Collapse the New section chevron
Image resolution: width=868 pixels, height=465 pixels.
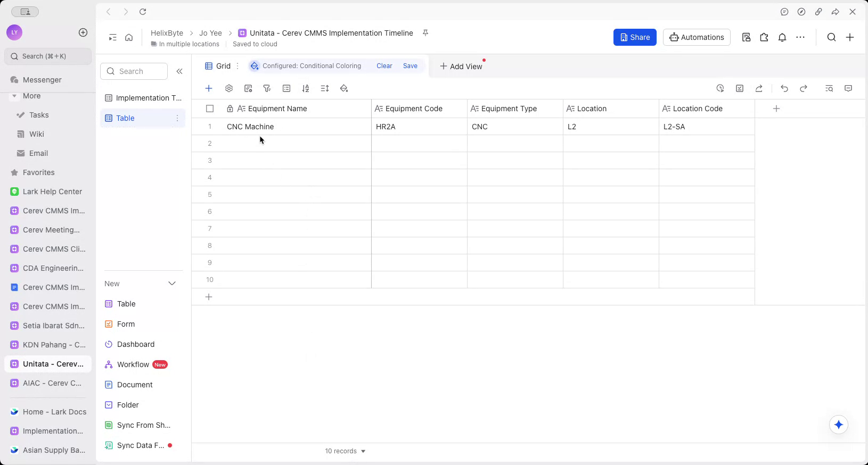(172, 284)
